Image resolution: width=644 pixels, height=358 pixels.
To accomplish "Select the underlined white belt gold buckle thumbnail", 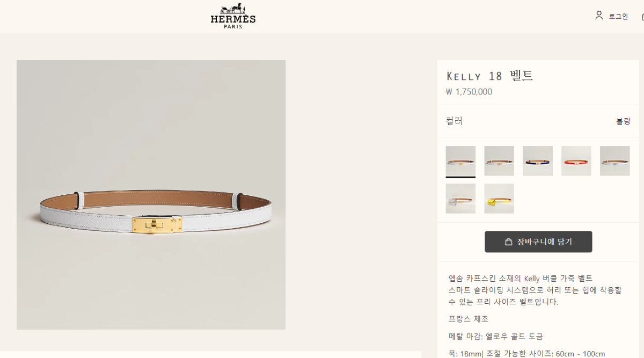I will 460,161.
